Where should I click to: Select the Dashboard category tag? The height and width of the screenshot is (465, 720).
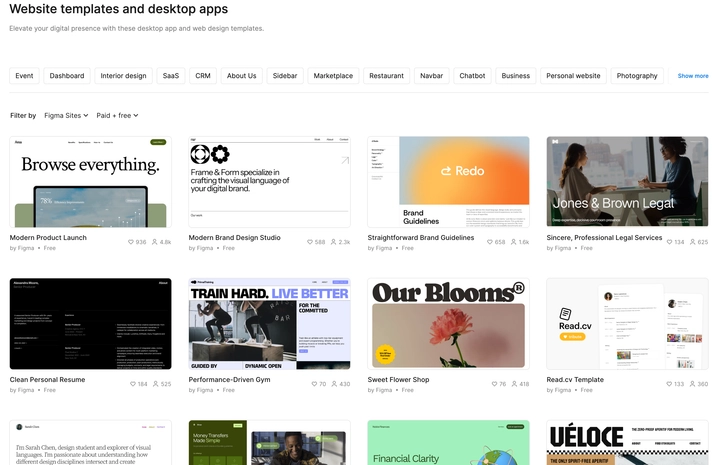(x=67, y=76)
